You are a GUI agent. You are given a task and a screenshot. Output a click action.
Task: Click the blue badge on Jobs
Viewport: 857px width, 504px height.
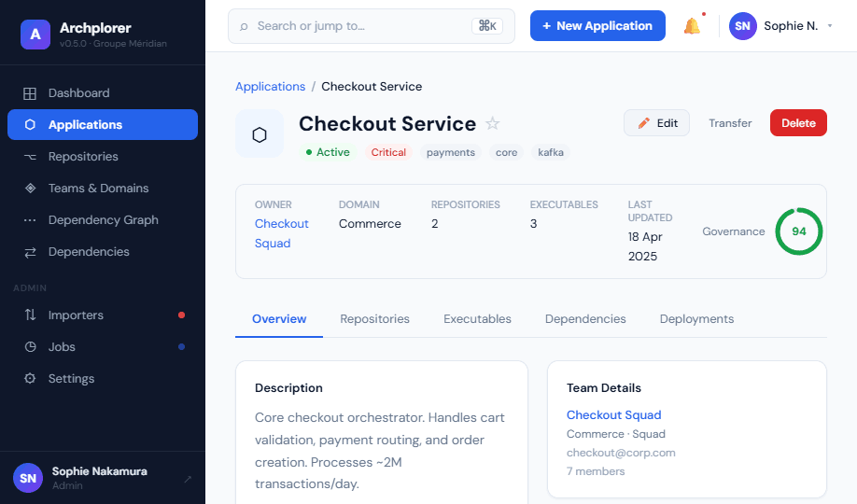[181, 346]
